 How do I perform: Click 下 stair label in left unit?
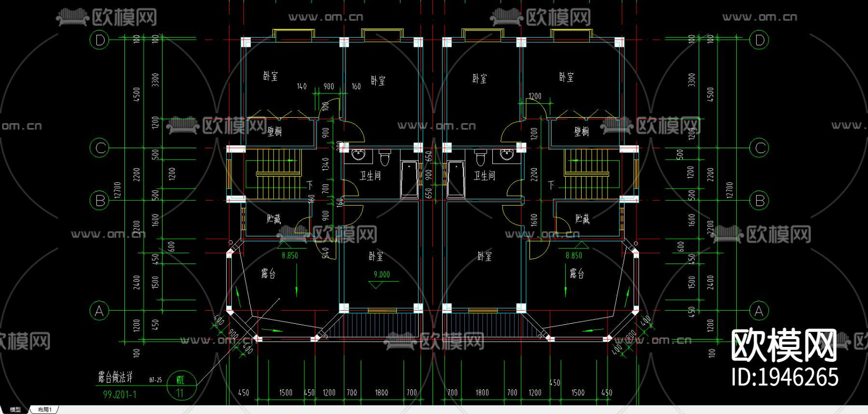click(x=309, y=185)
